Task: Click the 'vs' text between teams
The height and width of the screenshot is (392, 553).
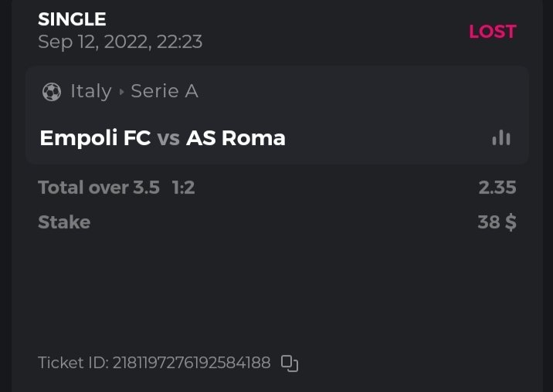Action: 168,138
